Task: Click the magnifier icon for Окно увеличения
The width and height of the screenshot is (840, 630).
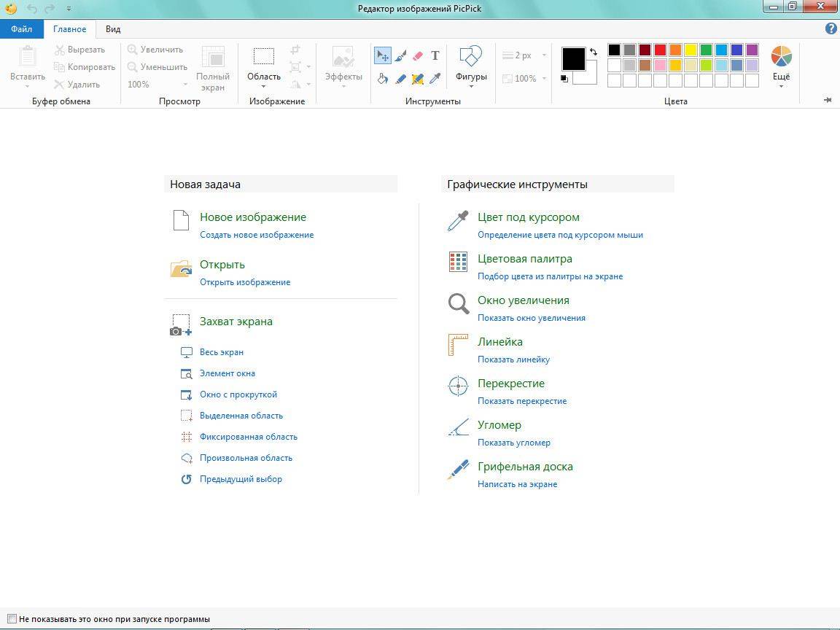Action: click(x=459, y=304)
